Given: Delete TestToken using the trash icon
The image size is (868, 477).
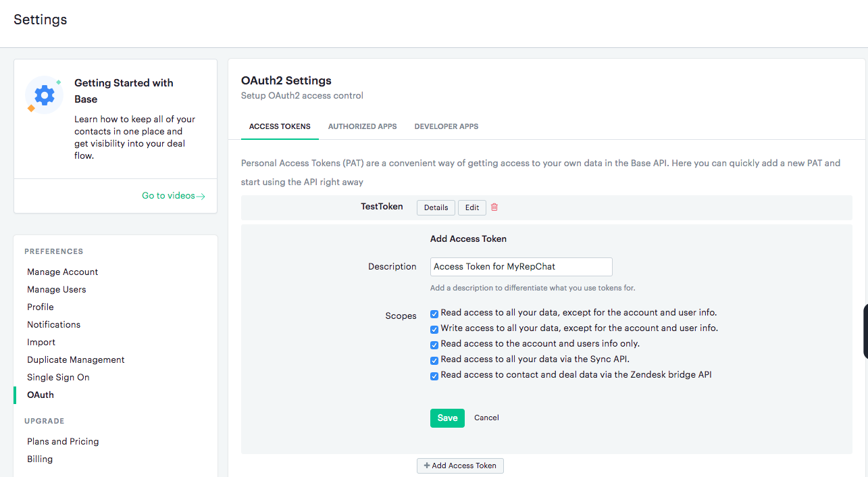Looking at the screenshot, I should pyautogui.click(x=494, y=207).
